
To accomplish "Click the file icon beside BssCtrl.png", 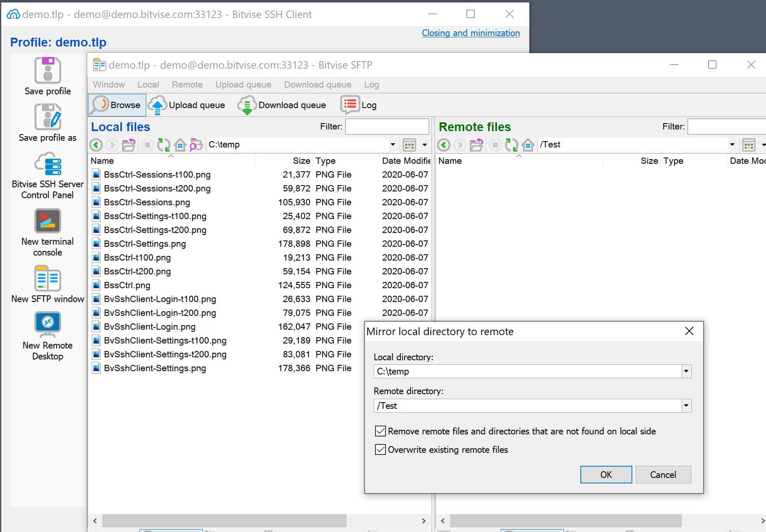I will coord(96,285).
